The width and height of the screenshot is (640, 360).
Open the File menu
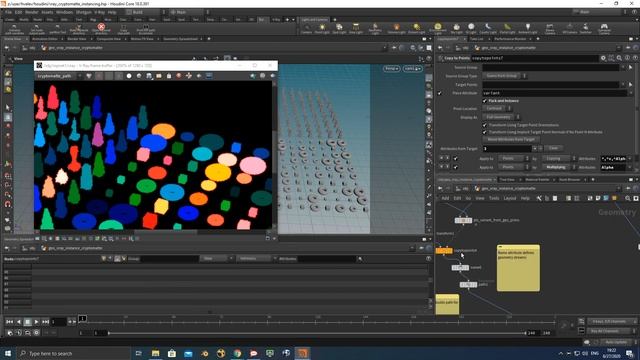(x=8, y=12)
